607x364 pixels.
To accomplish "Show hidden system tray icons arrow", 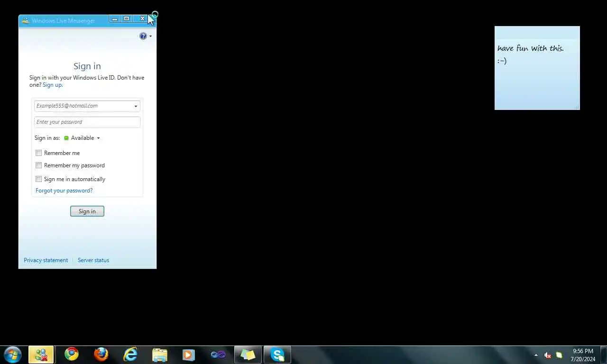I will [536, 355].
